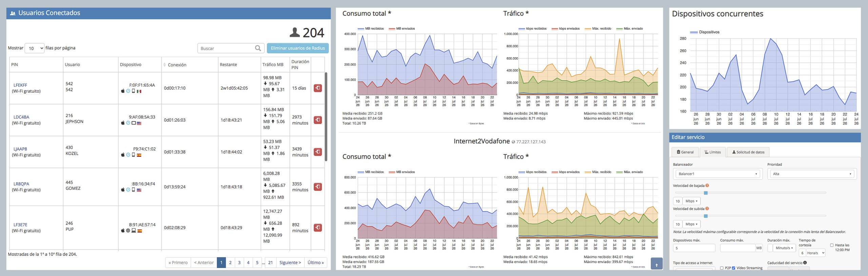Click the logout icon for LR8QPA row
Image resolution: width=868 pixels, height=276 pixels.
point(318,187)
